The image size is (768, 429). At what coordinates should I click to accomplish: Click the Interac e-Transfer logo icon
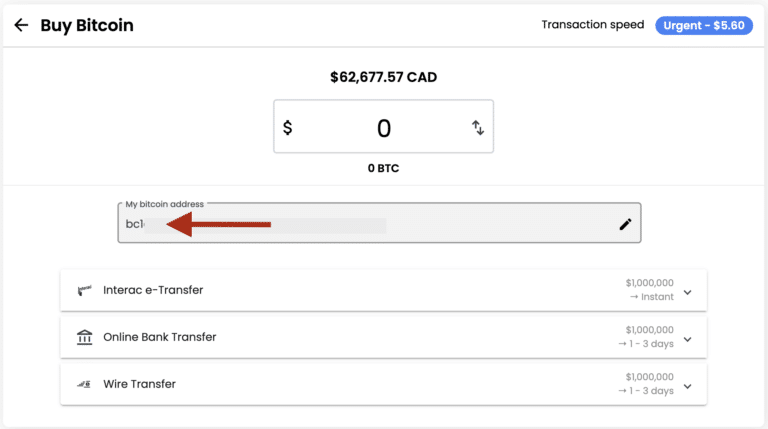pyautogui.click(x=84, y=291)
